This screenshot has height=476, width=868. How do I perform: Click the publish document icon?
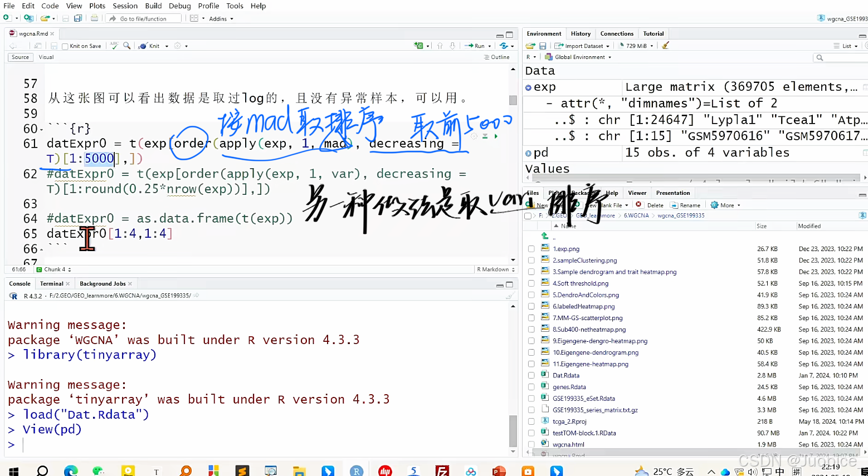[504, 46]
